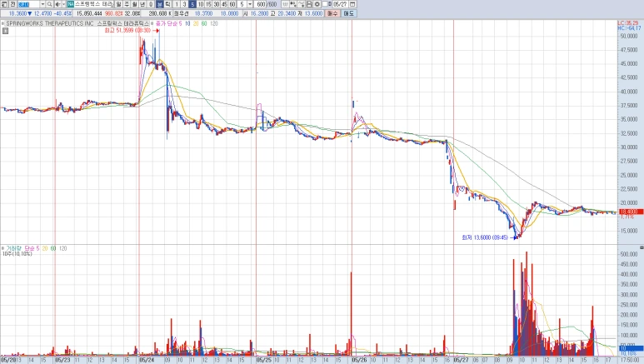Click the speaker sound icon in toolbar
Screen dimensions: 644x364
pos(57,4)
